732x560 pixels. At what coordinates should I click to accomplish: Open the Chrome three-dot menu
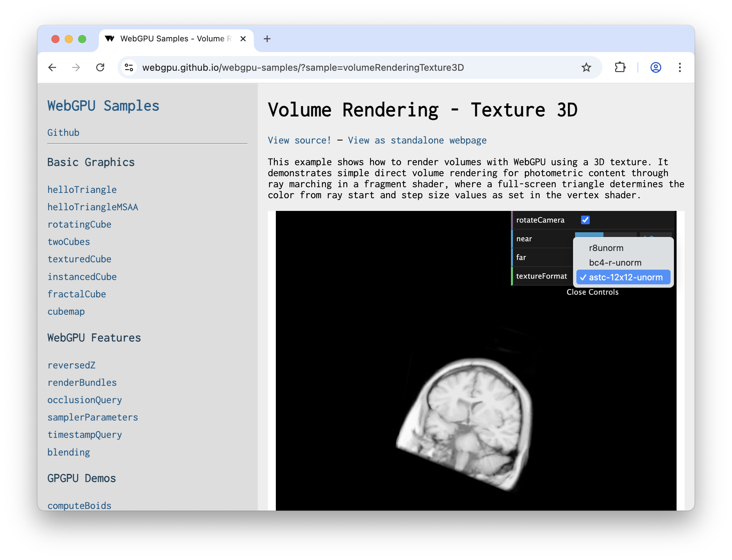[679, 68]
